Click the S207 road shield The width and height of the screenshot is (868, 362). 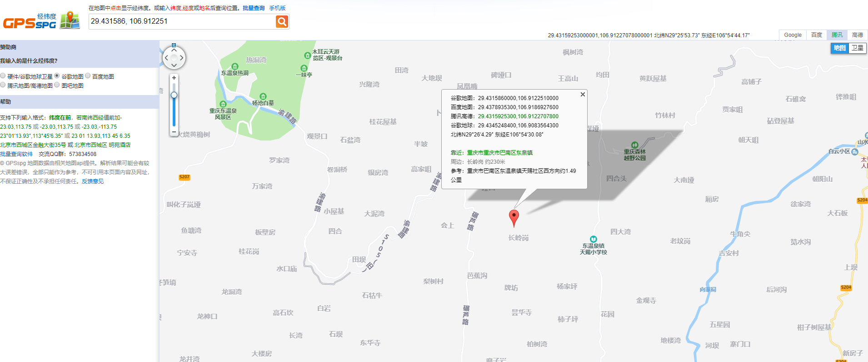point(185,177)
